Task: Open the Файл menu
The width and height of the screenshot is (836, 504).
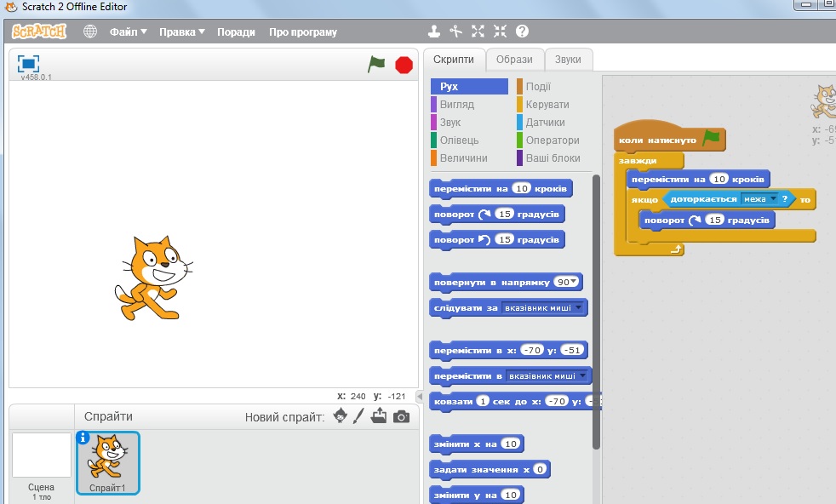Action: [x=128, y=32]
